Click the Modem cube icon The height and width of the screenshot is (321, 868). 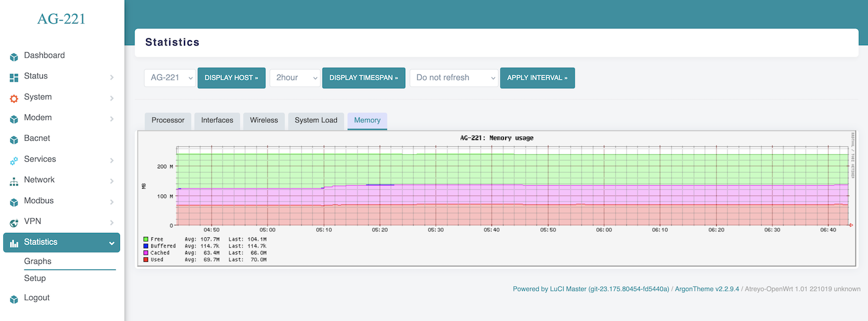coord(14,119)
